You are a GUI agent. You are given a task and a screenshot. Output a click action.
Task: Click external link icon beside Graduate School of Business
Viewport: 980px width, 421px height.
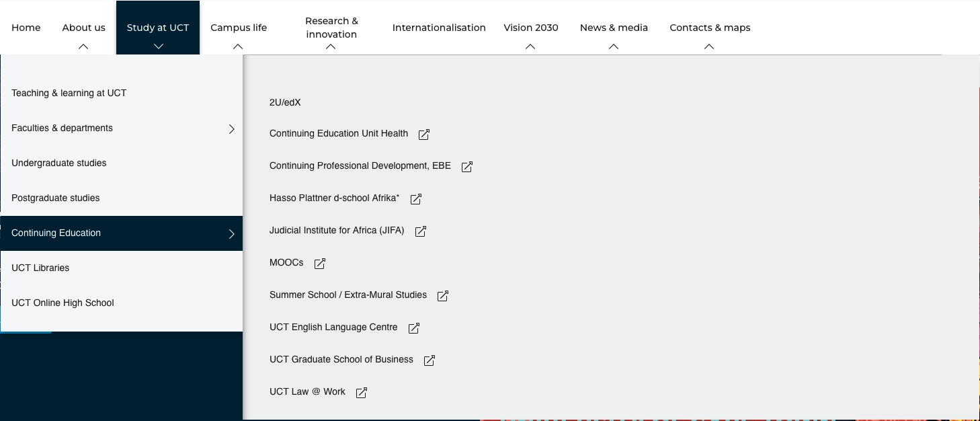pos(429,360)
